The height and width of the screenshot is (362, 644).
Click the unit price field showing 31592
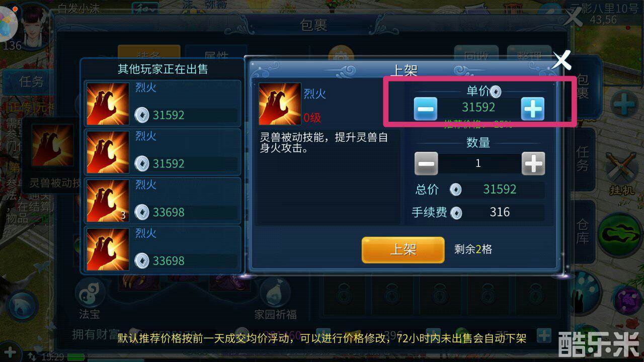[478, 107]
